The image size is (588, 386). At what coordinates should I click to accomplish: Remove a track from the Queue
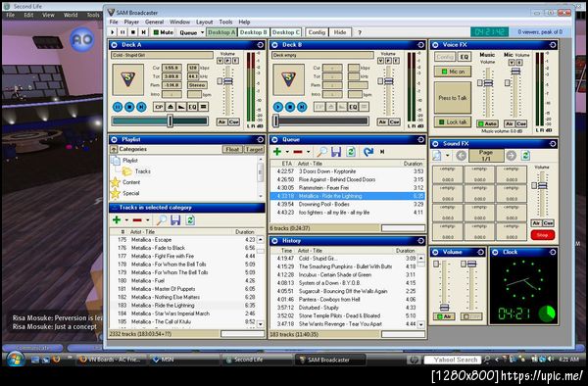click(298, 152)
